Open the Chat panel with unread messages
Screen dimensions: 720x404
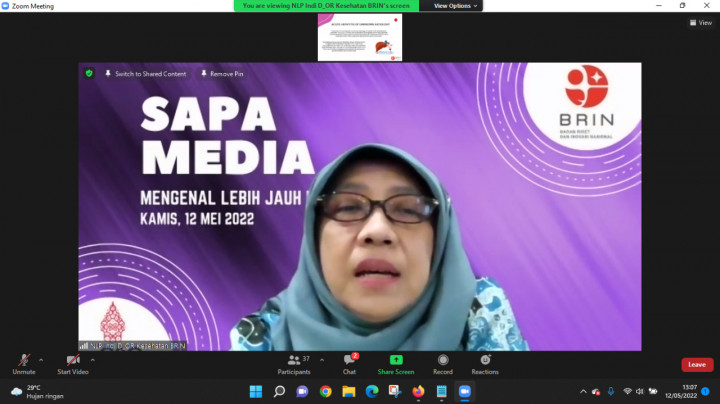(x=349, y=365)
